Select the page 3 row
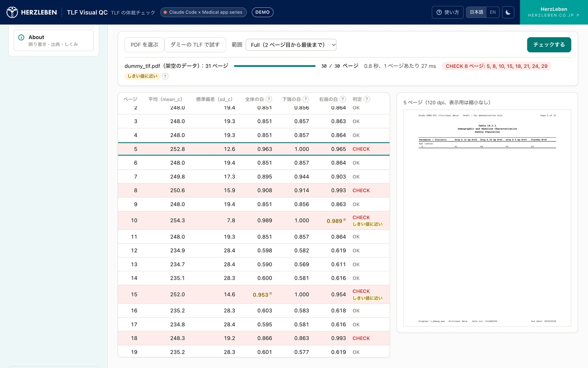Image resolution: width=588 pixels, height=368 pixels. click(x=254, y=121)
